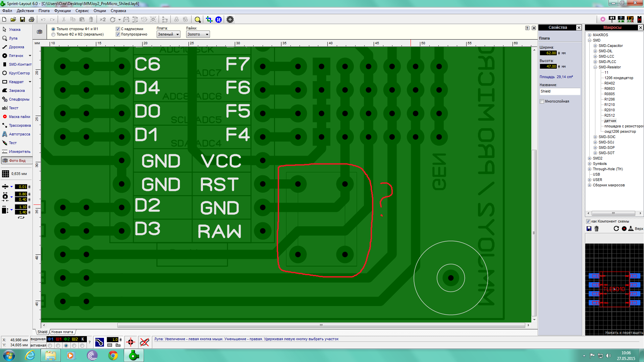This screenshot has width=644, height=362.
Task: Enable 'Многослойная' checkbox
Action: point(542,102)
